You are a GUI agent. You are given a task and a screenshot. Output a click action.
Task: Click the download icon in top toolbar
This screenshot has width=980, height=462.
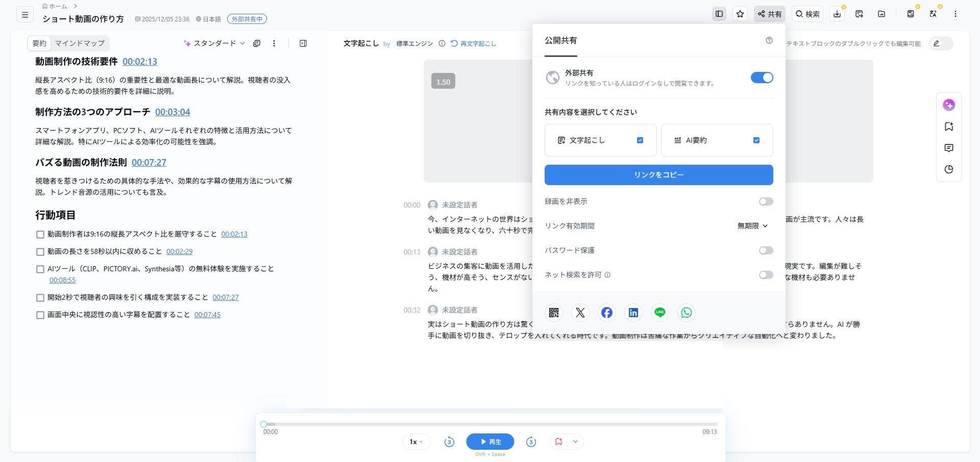click(x=837, y=14)
